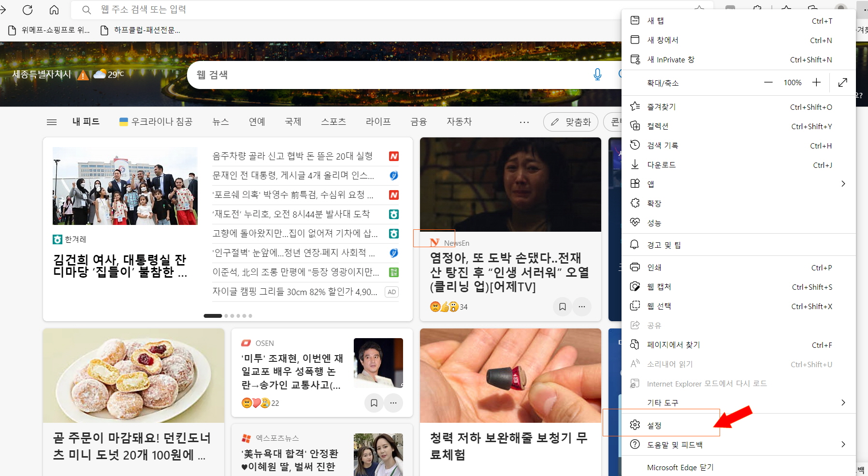Open 확장 menu entry
The width and height of the screenshot is (868, 476).
(x=738, y=203)
